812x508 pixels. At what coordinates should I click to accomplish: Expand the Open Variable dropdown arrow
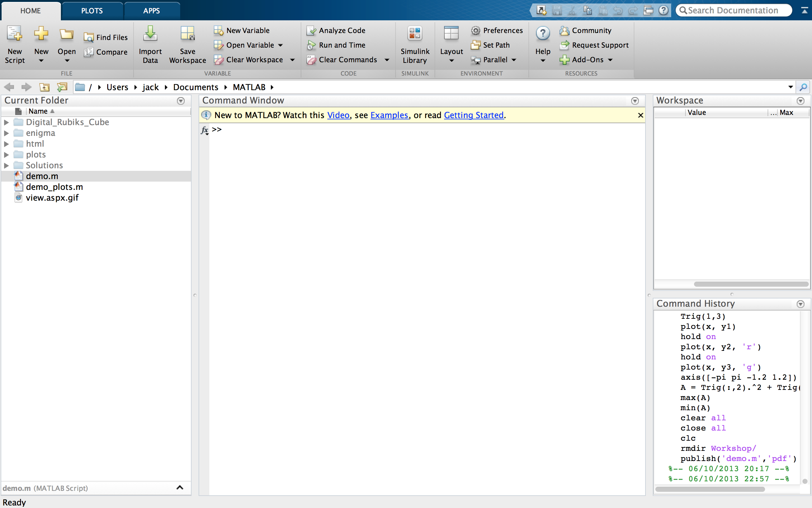coord(280,45)
